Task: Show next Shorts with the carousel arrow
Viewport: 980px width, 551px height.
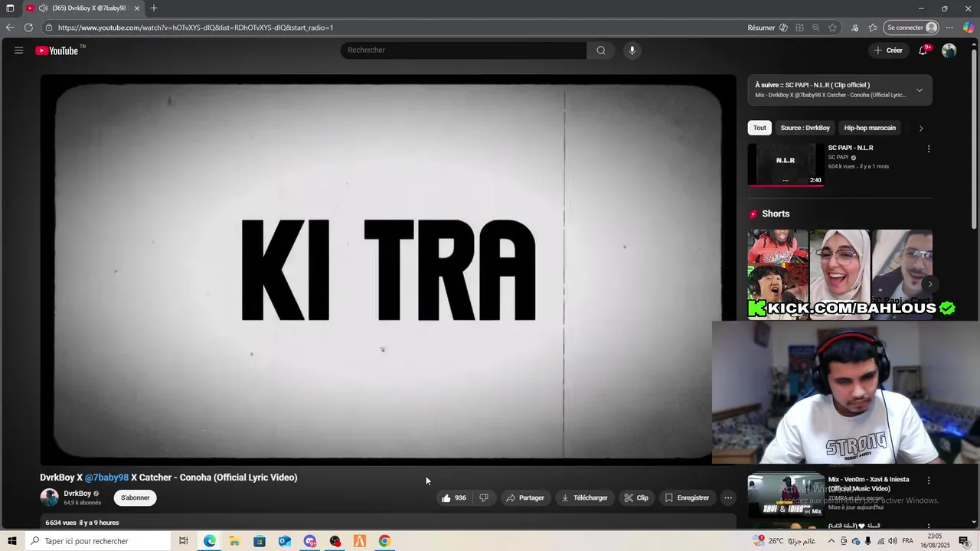Action: coord(930,284)
